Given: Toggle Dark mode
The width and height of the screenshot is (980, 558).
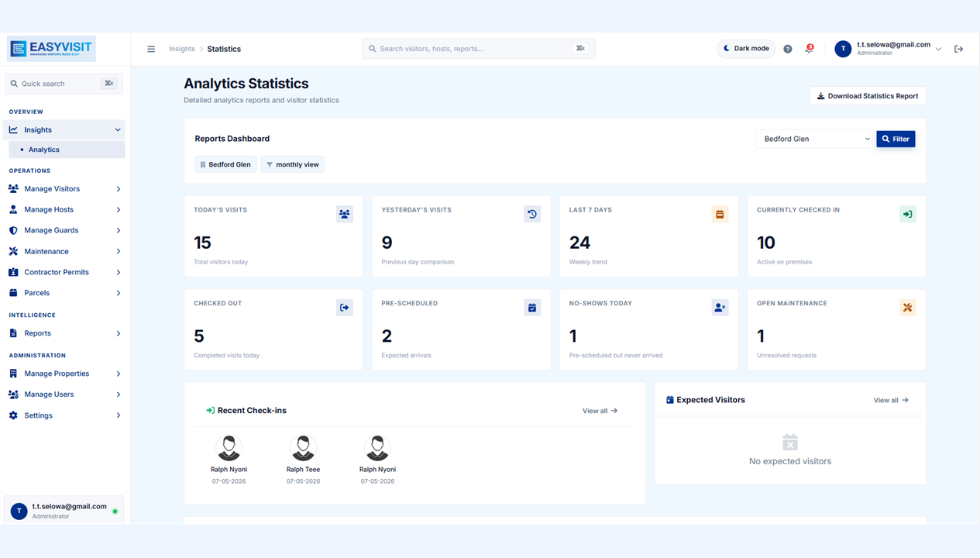Looking at the screenshot, I should [746, 48].
